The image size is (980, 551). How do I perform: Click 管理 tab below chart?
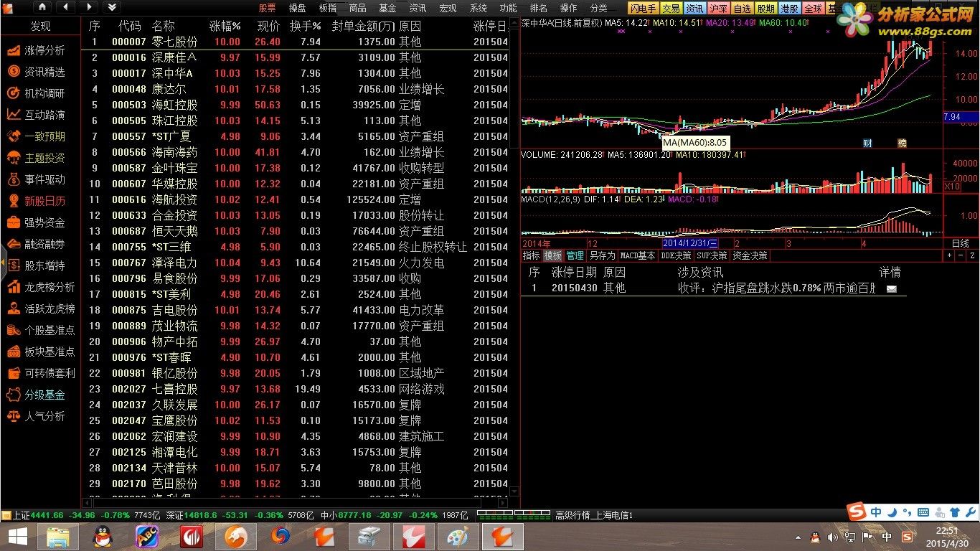pyautogui.click(x=575, y=255)
